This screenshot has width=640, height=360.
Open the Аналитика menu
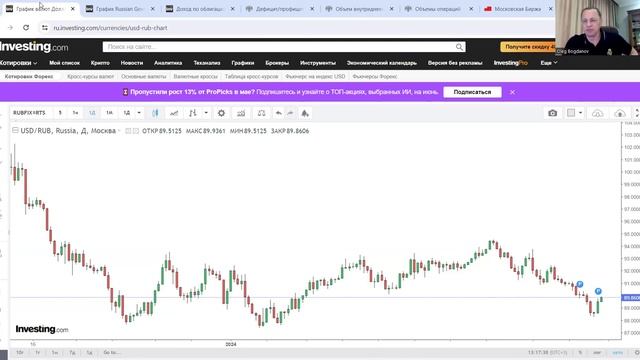pyautogui.click(x=168, y=63)
